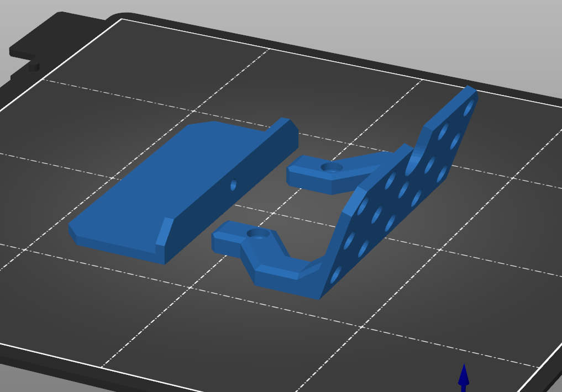Click the screw hole on the lower bracket arm
Screen dimensions: 562x392
pyautogui.click(x=258, y=234)
